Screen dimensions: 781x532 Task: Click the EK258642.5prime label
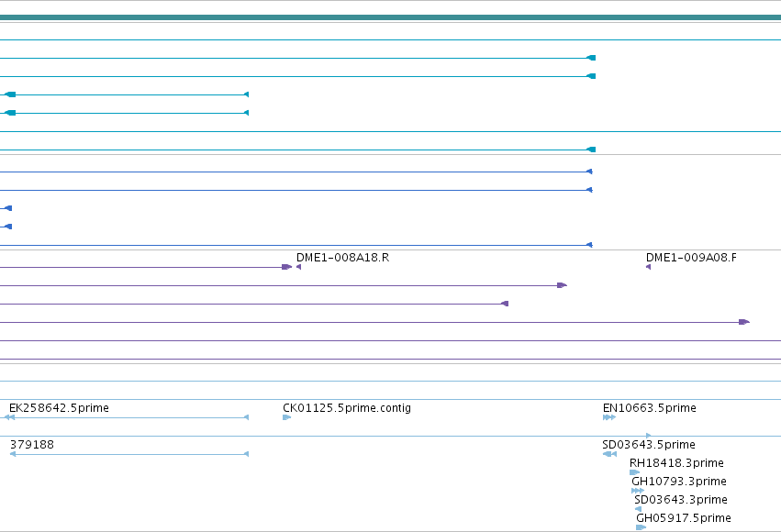[59, 408]
